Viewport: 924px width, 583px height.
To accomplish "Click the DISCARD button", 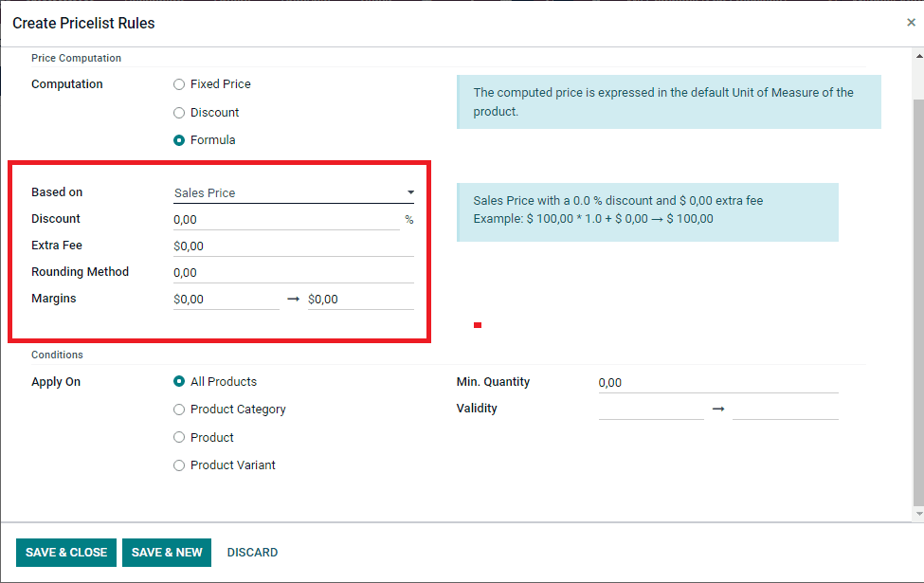I will click(252, 552).
